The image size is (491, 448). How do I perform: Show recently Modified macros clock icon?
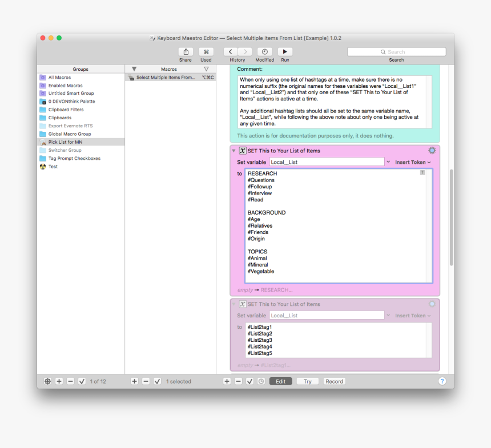pyautogui.click(x=264, y=52)
